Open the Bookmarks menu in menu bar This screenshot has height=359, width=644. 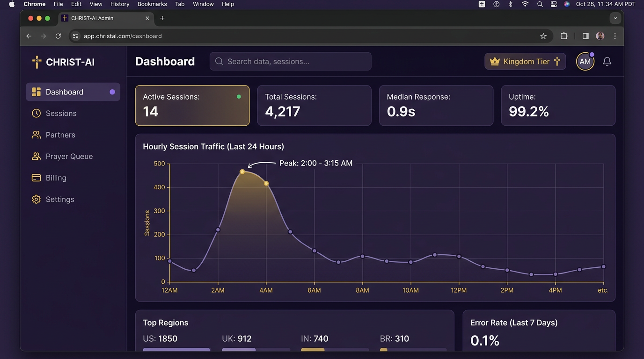point(152,4)
